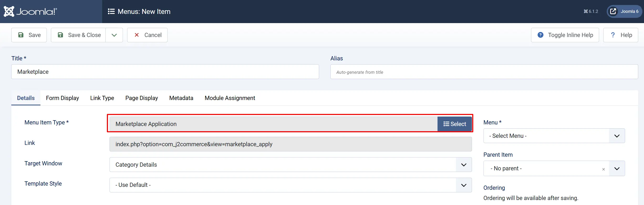
Task: Click 'Ordering will be available after saving.' text
Action: coord(531,198)
